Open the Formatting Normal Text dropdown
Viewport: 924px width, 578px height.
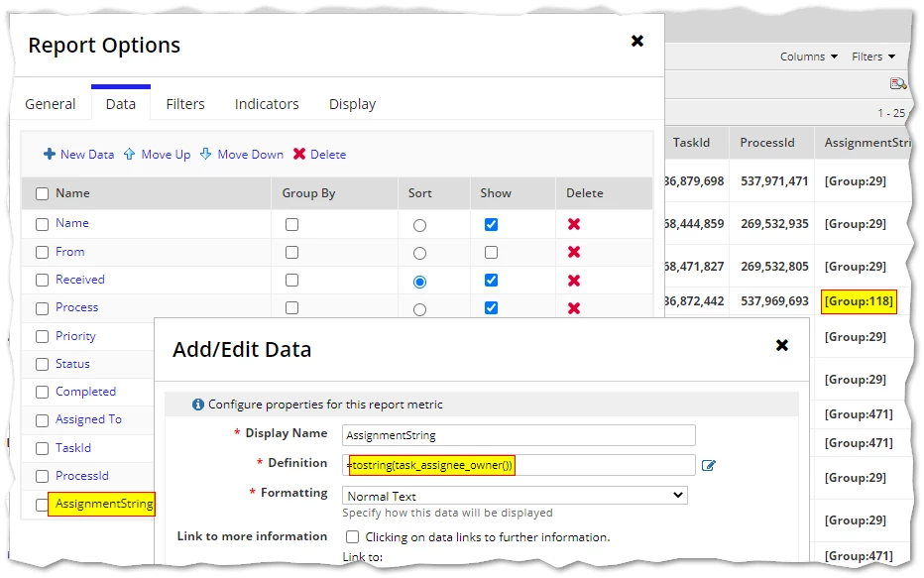click(x=515, y=496)
